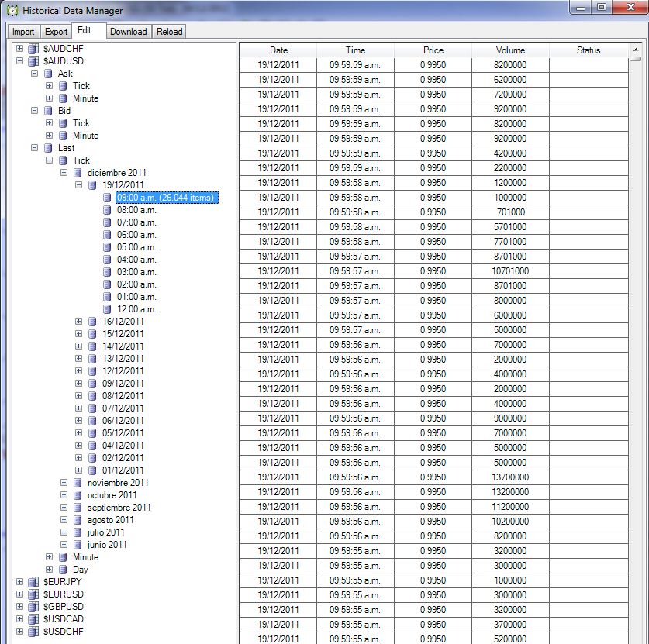Select the 07:00 a.m. tree item
The image size is (649, 644).
click(x=136, y=222)
